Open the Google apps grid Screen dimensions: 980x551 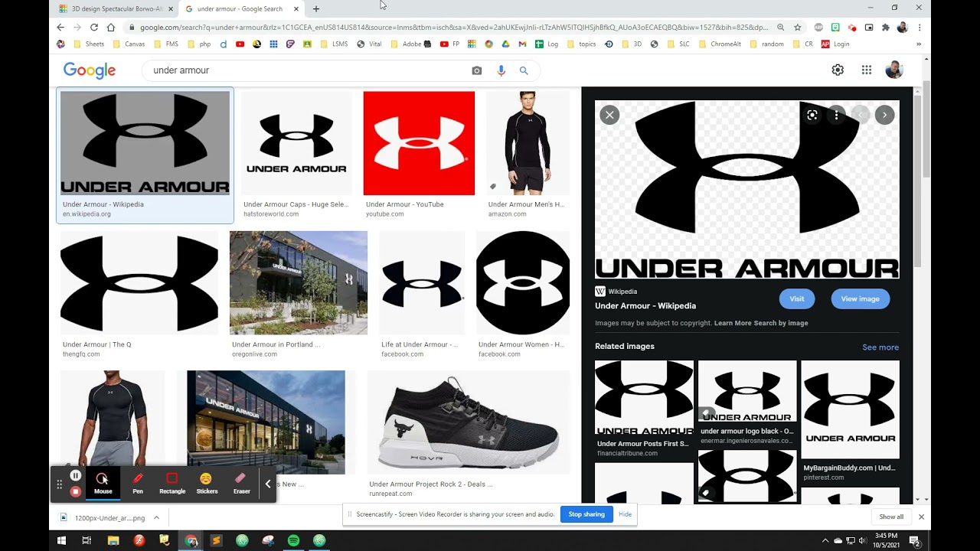pos(867,70)
